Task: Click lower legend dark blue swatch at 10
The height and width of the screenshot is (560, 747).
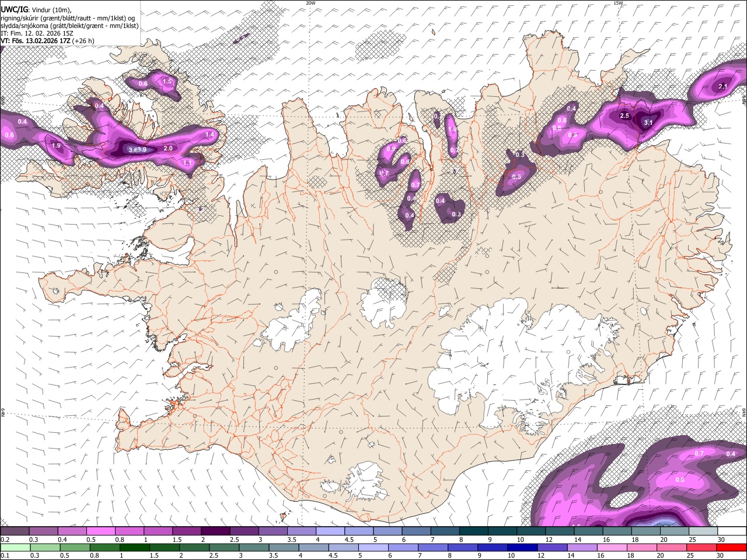Action: tap(521, 547)
